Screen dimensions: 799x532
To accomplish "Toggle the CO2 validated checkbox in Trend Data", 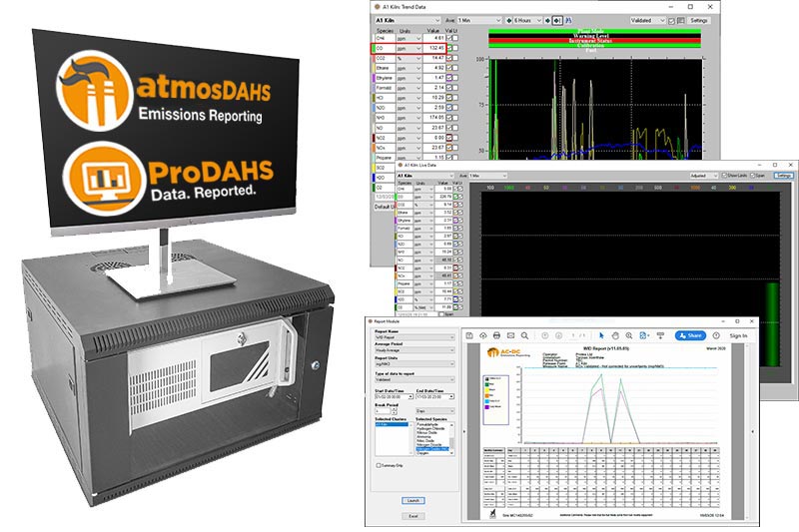I will click(449, 58).
